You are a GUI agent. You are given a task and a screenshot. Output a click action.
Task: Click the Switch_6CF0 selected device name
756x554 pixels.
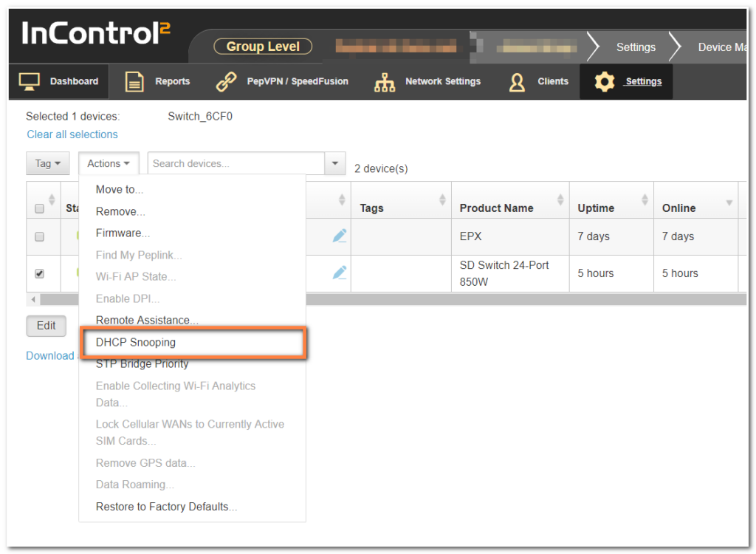(x=200, y=116)
